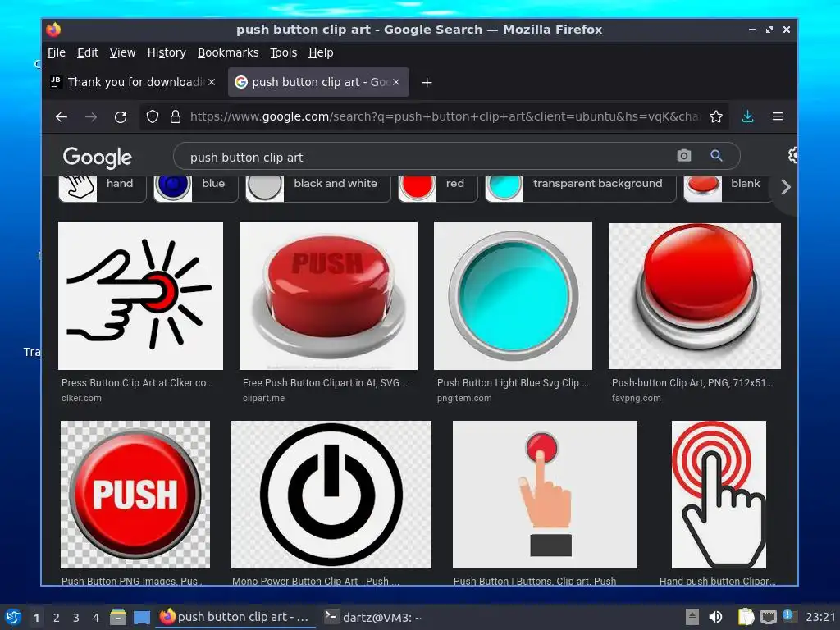This screenshot has width=840, height=630.
Task: Click the display icon in system tray
Action: pyautogui.click(x=768, y=617)
